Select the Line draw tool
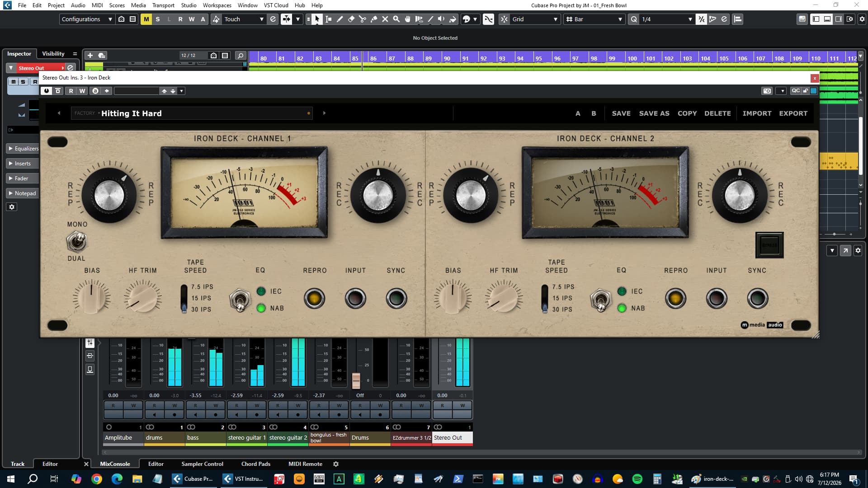Viewport: 868px width, 488px height. pyautogui.click(x=430, y=19)
